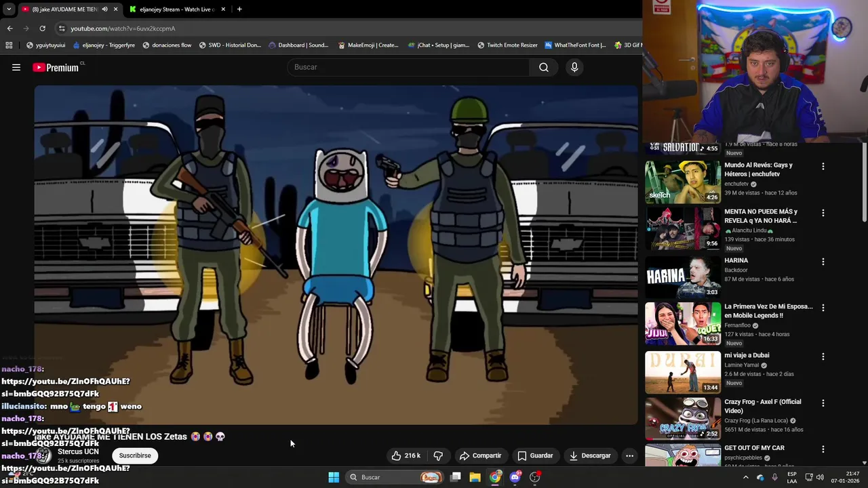868x488 pixels.
Task: Open the Chrome apps grid in bookmarks bar
Action: coord(9,45)
